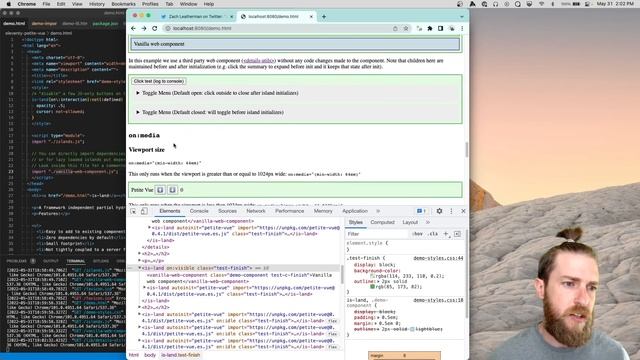Expand the collapsed p node in Elements
Image resolution: width=640 pixels, height=360 pixels.
[x=140, y=260]
